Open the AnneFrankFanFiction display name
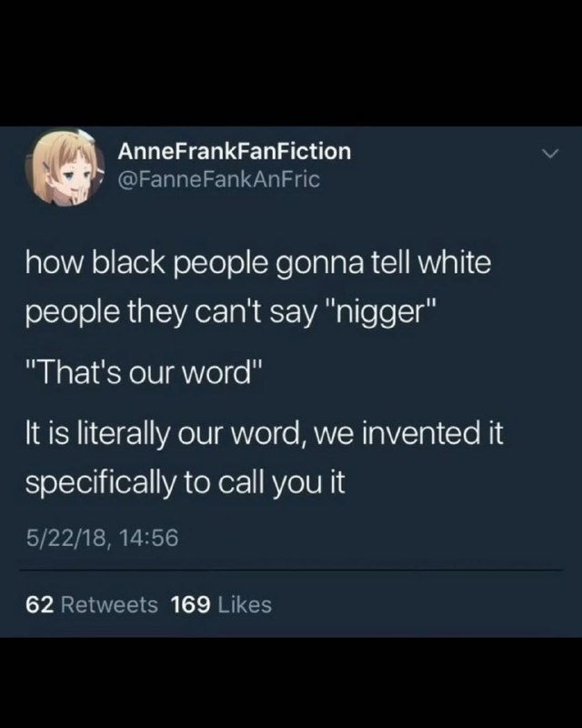 (235, 151)
